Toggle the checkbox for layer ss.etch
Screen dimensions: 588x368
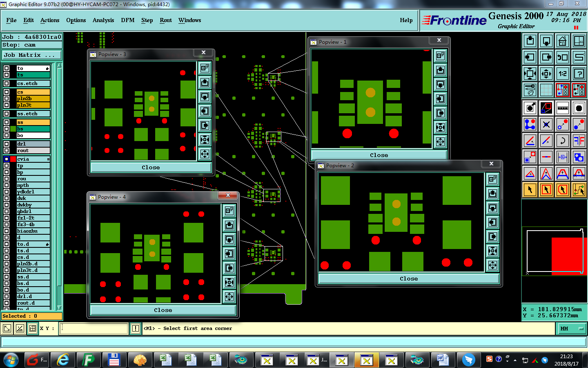pos(7,114)
